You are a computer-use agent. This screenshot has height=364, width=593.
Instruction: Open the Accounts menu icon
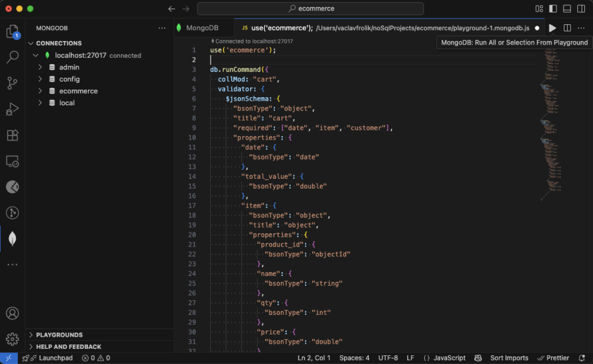pyautogui.click(x=13, y=313)
